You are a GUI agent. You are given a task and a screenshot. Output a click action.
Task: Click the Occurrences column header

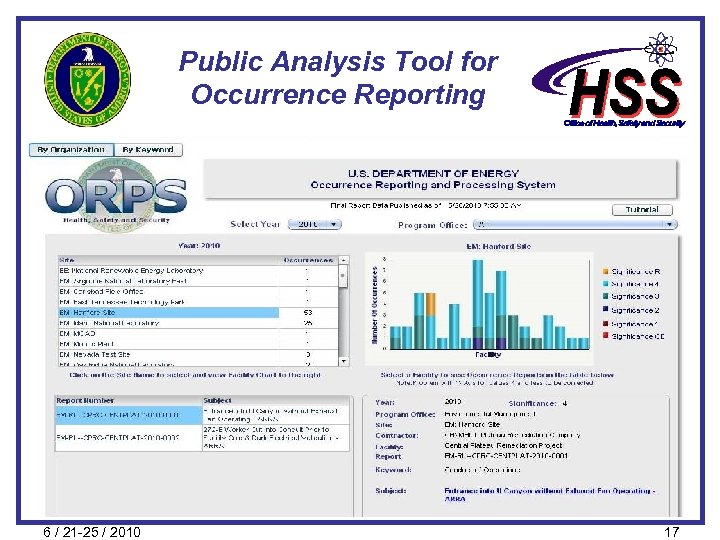coord(309,260)
